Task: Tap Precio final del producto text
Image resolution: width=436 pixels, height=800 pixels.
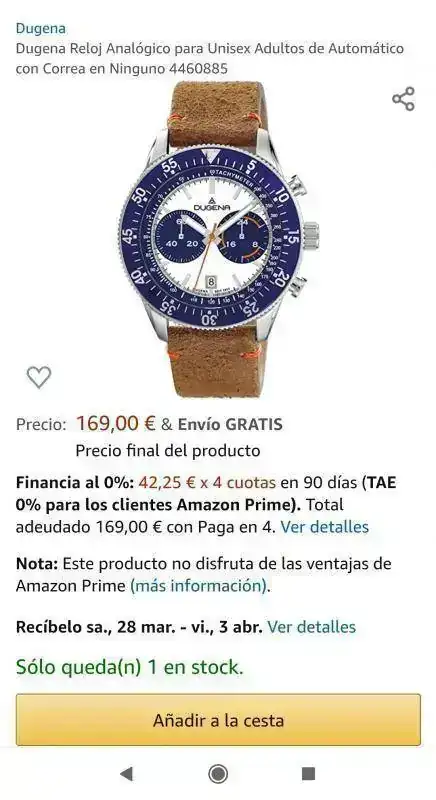Action: pos(168,451)
